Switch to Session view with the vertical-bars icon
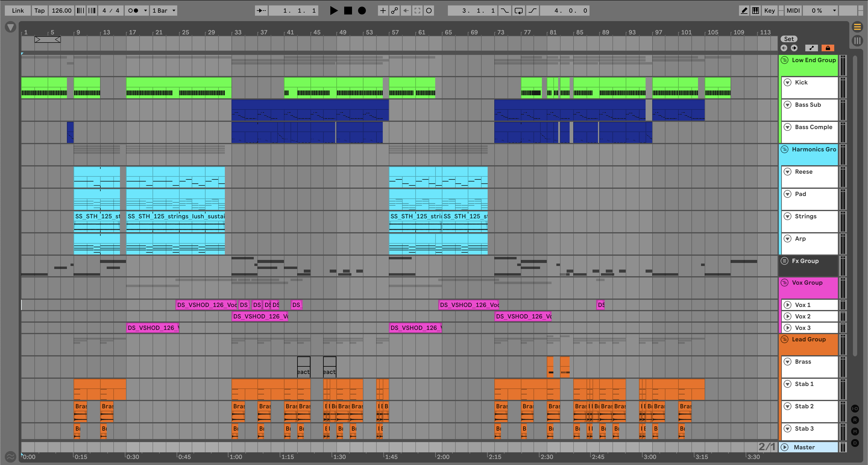The width and height of the screenshot is (868, 465). 857,41
